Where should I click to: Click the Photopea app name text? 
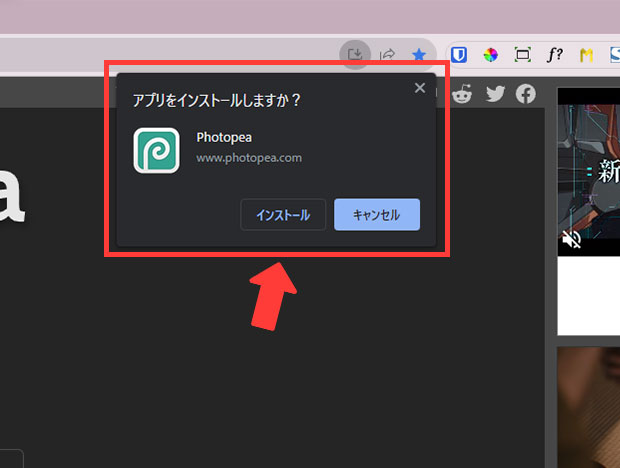tap(224, 137)
